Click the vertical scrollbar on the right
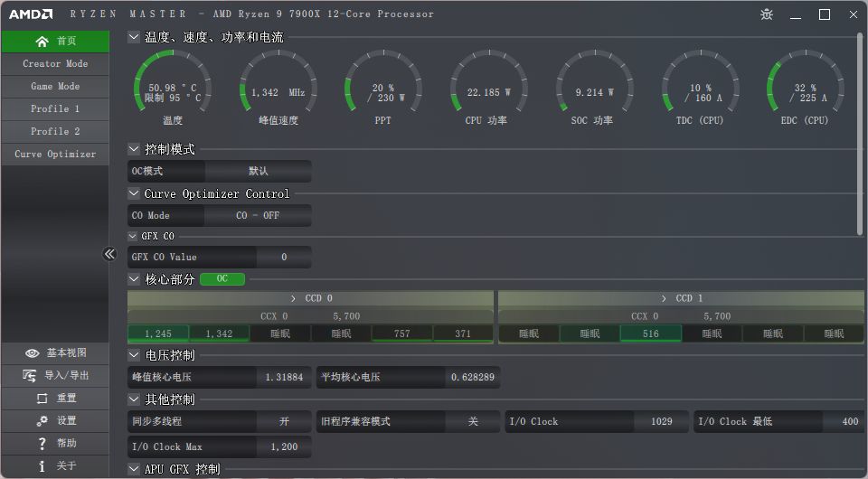This screenshot has height=479, width=868. (x=860, y=134)
